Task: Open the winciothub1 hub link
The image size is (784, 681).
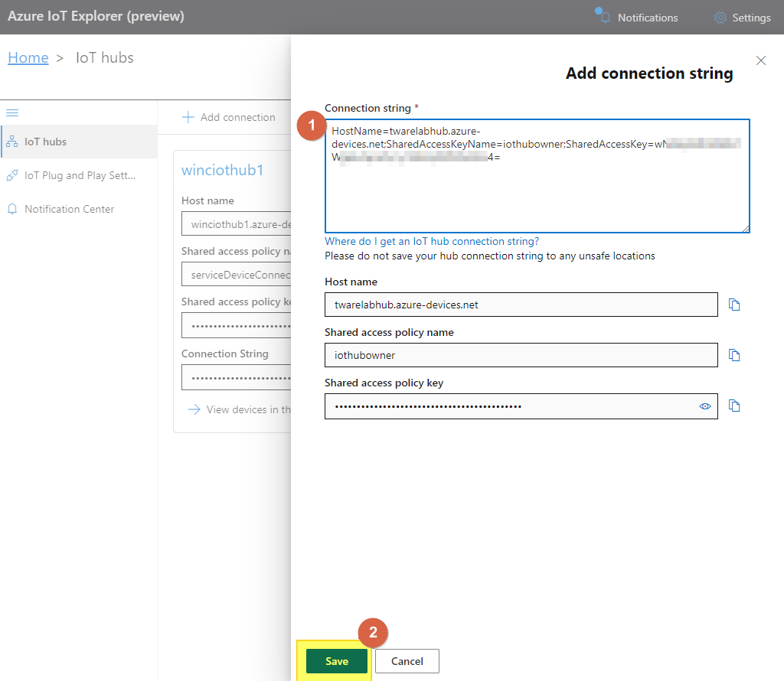Action: click(222, 171)
